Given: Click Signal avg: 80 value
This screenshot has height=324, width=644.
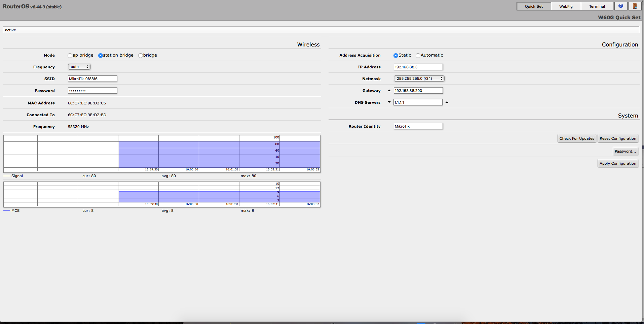Looking at the screenshot, I should click(168, 176).
